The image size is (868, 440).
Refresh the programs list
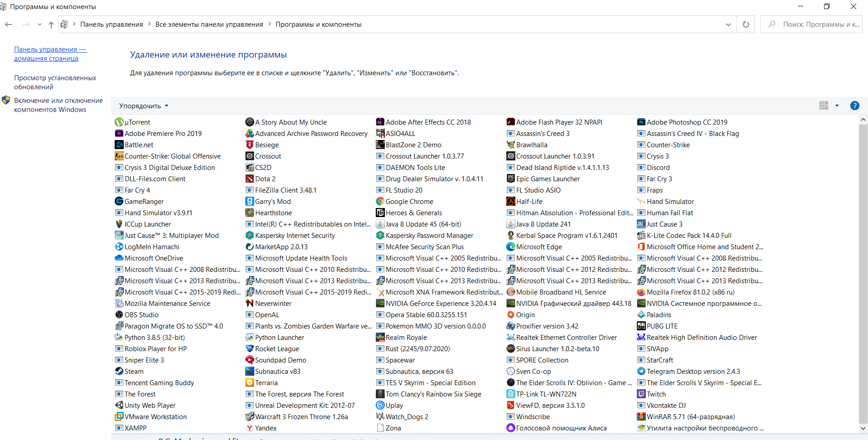click(x=746, y=24)
